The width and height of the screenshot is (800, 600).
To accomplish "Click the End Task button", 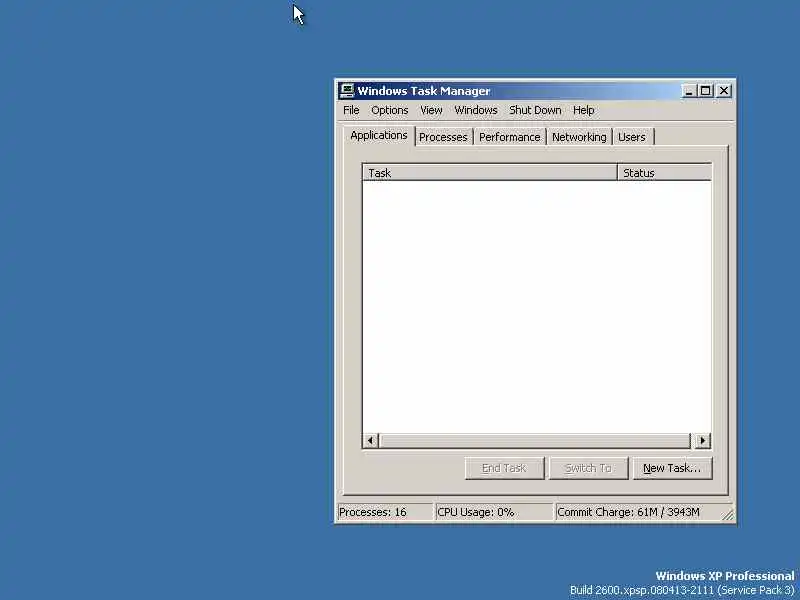I will point(504,468).
